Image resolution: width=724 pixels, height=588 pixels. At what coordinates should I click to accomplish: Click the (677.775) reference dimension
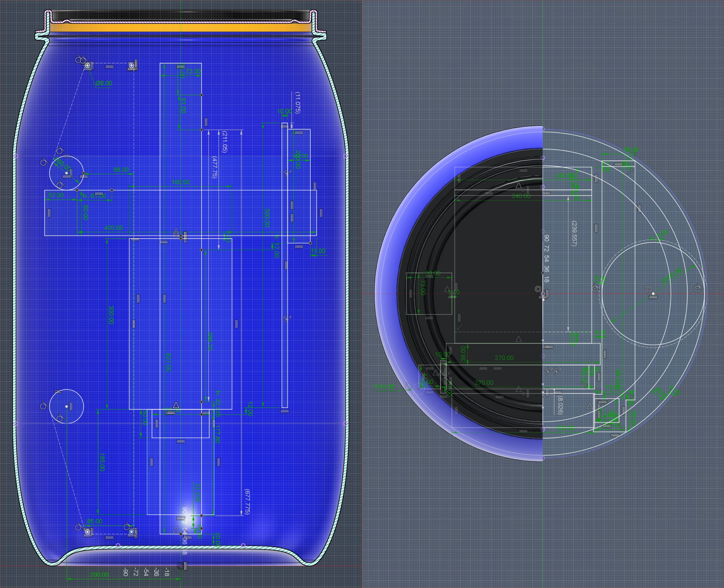(x=247, y=502)
